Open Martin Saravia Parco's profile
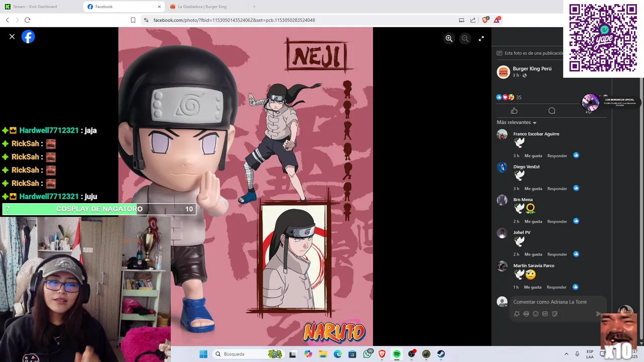 coord(533,265)
